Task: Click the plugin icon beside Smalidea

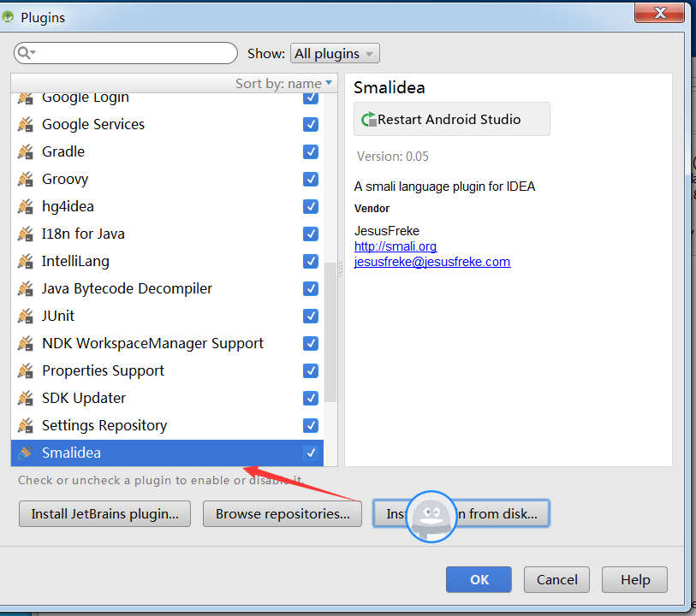Action: click(x=26, y=453)
